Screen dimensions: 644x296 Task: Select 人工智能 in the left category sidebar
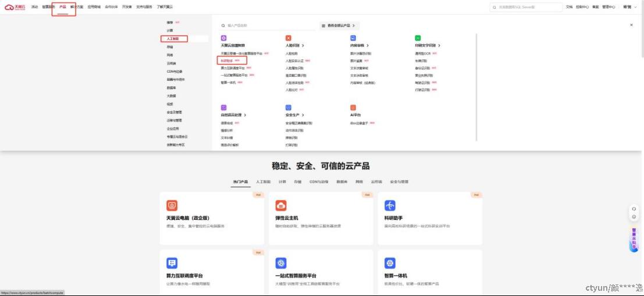173,38
